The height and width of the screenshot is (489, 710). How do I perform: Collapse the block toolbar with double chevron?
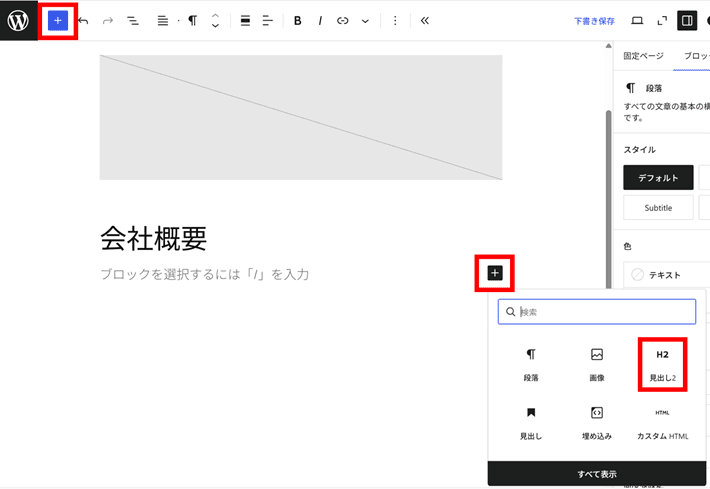coord(425,21)
